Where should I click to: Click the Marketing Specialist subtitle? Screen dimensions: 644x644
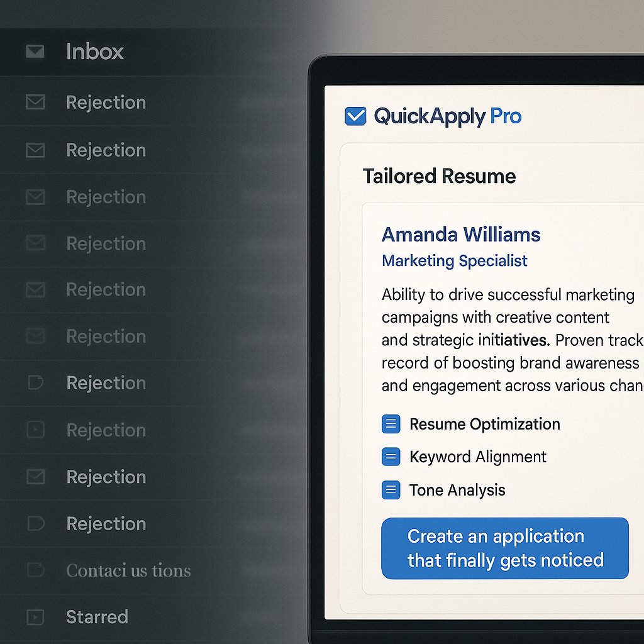coord(454,261)
